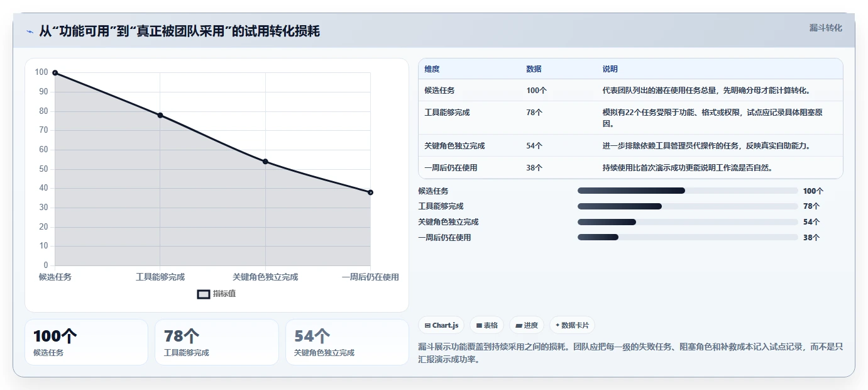
Task: Click the 关键角色独立完成 progress bar
Action: [688, 222]
